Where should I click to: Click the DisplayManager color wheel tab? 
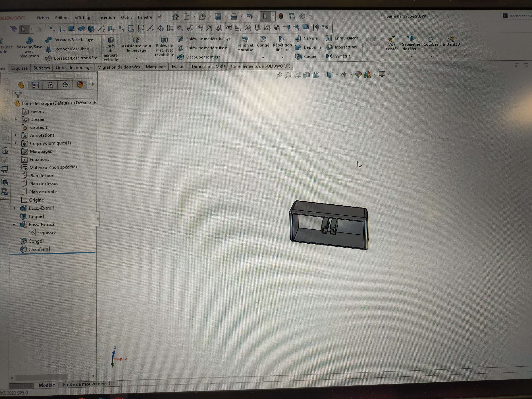pyautogui.click(x=80, y=84)
